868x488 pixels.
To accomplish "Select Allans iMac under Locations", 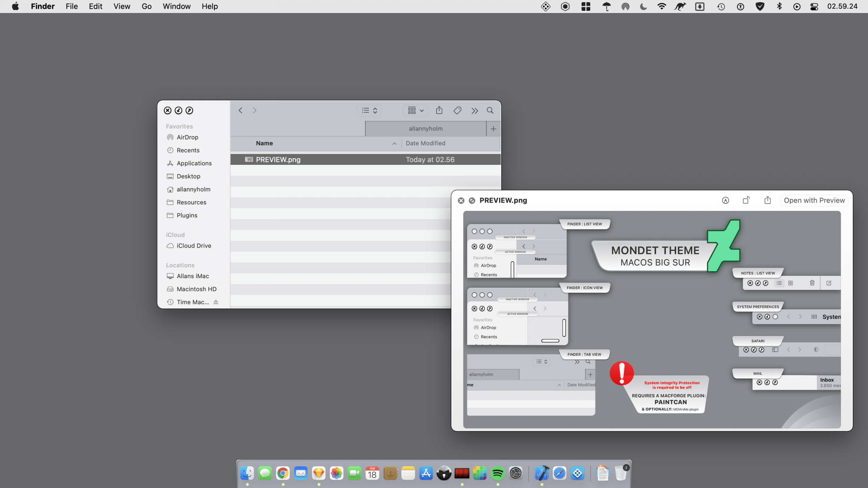I will point(193,276).
